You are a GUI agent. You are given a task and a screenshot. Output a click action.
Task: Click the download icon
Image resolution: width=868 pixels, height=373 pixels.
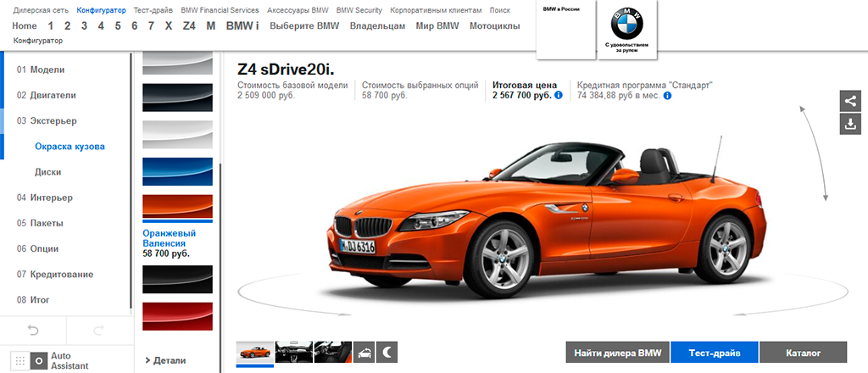click(850, 125)
